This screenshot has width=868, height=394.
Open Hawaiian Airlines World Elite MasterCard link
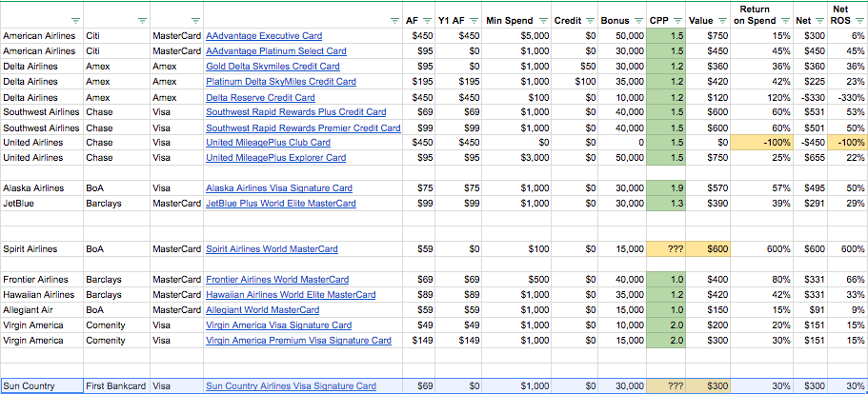click(291, 294)
